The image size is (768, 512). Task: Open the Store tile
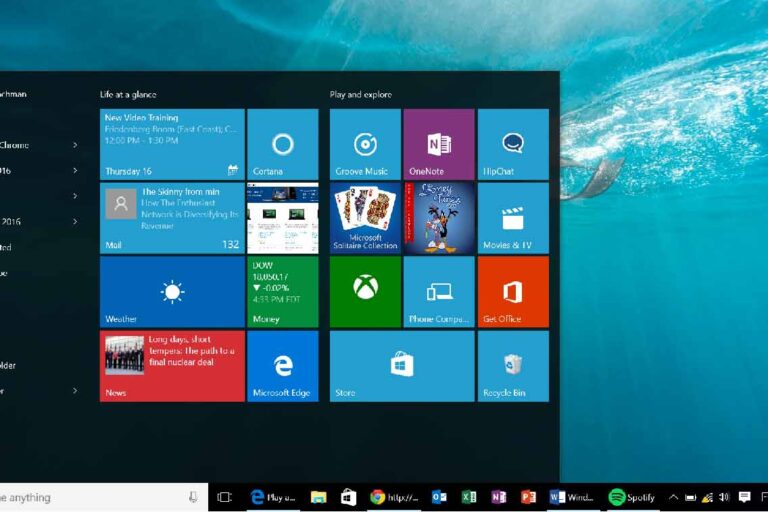click(x=402, y=366)
